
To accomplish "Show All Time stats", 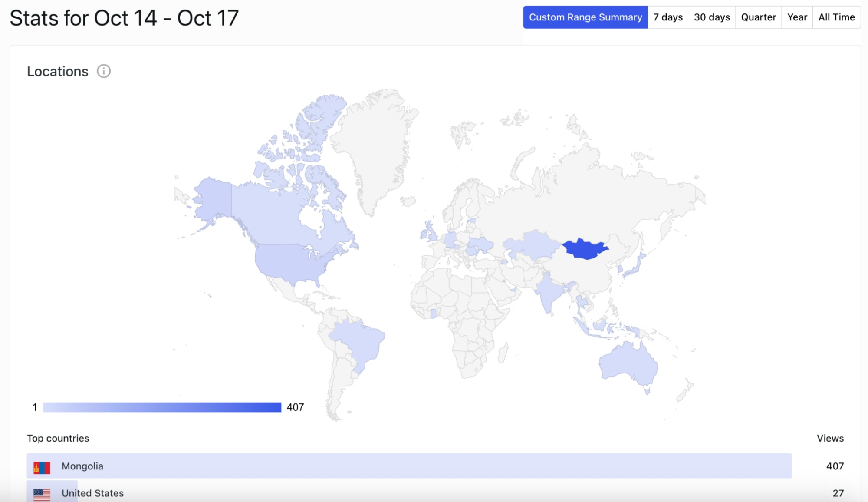I will pos(836,17).
